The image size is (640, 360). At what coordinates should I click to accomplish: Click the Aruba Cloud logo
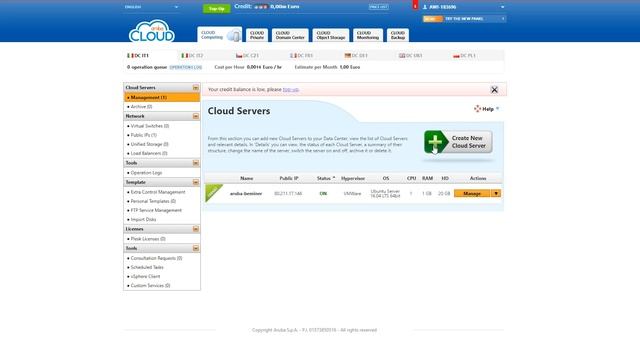(152, 31)
